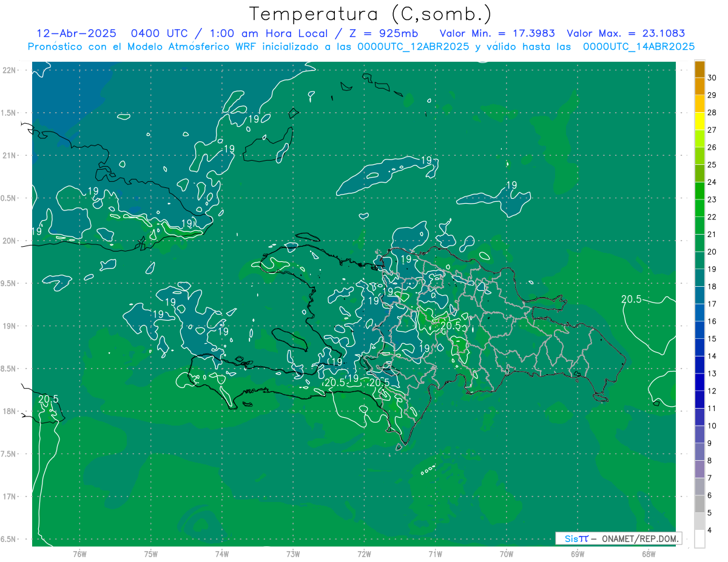Click the '20N' latitude axis label
Screen dimensions: 728x562
coord(9,241)
